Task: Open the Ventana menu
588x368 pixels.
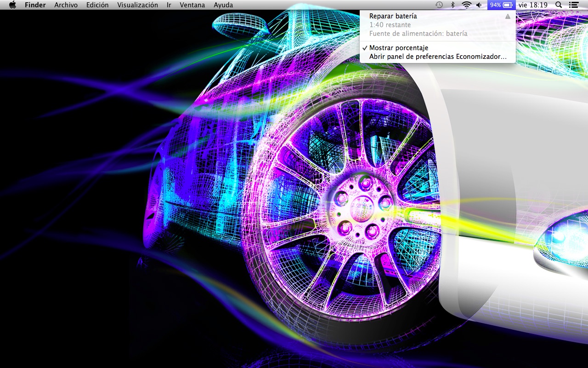Action: coord(192,5)
